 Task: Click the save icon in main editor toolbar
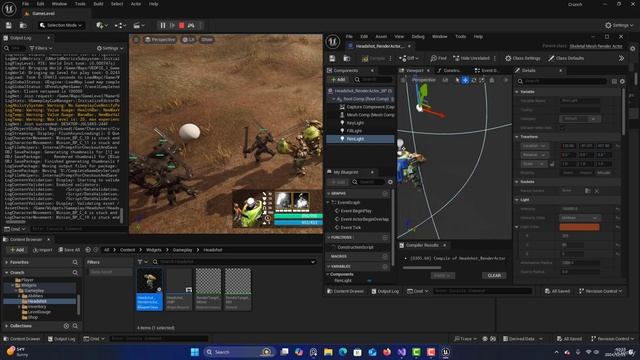pyautogui.click(x=9, y=25)
